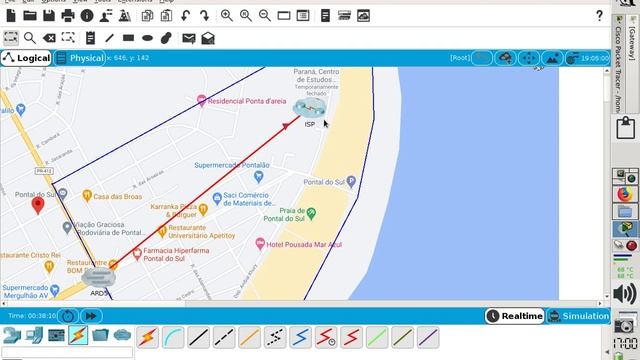
Task: Open the environment time 19:05:00 button
Action: pyautogui.click(x=588, y=58)
